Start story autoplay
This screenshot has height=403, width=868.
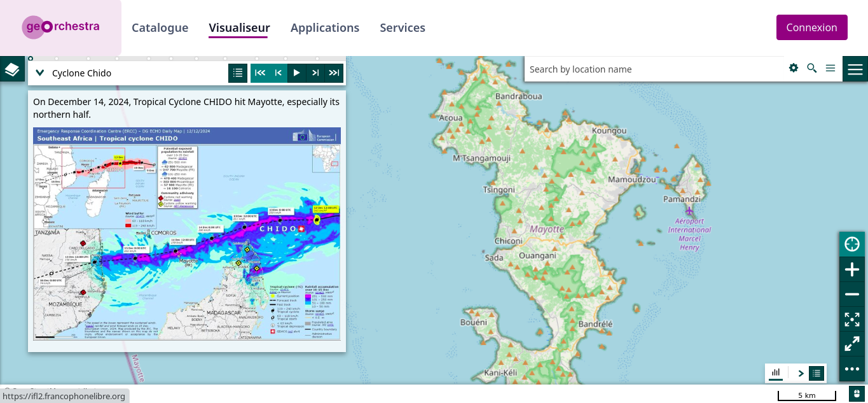point(297,73)
